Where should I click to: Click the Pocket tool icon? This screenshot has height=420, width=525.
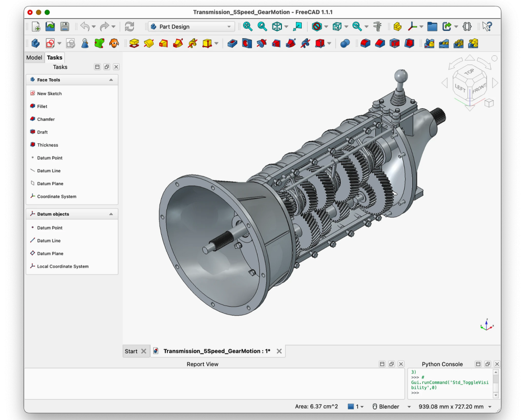tap(233, 44)
